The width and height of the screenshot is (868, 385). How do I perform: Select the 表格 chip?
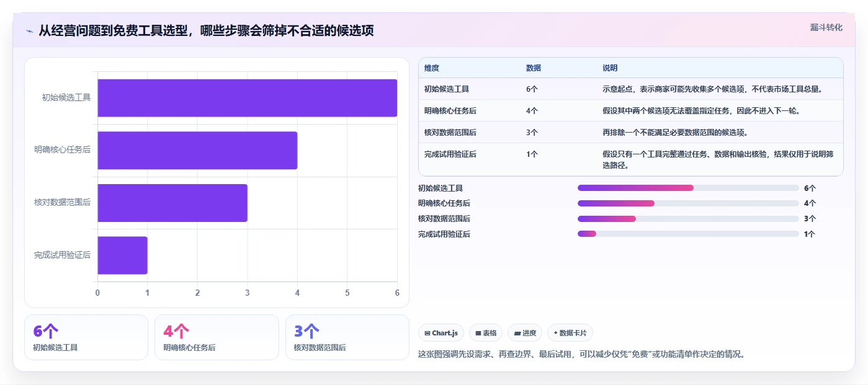click(486, 333)
